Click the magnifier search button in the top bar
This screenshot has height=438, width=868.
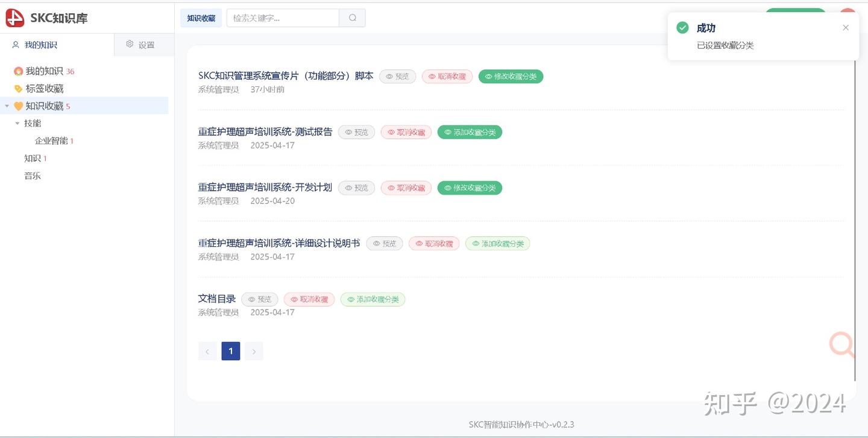[x=353, y=18]
